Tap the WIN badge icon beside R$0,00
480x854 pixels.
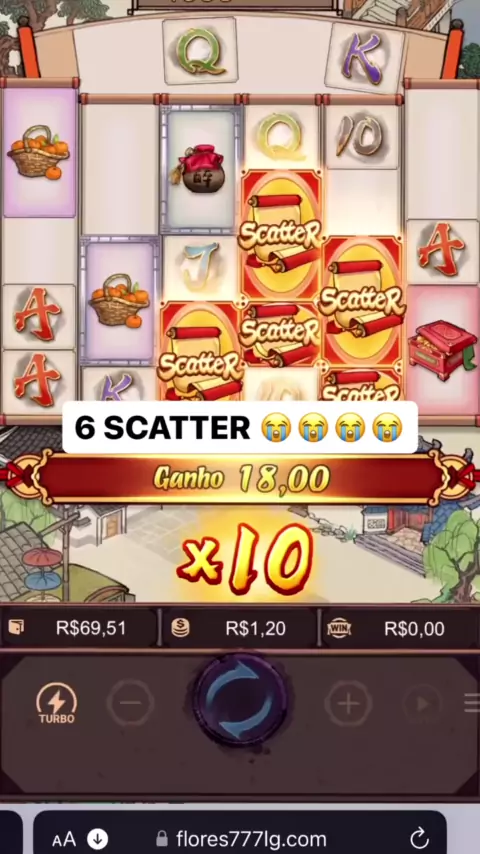[x=339, y=629]
